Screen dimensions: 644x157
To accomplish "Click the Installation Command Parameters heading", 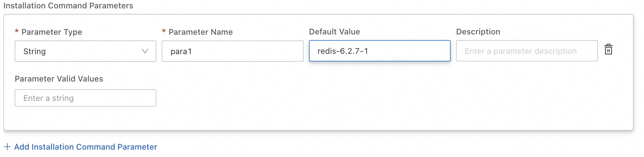I will (68, 6).
